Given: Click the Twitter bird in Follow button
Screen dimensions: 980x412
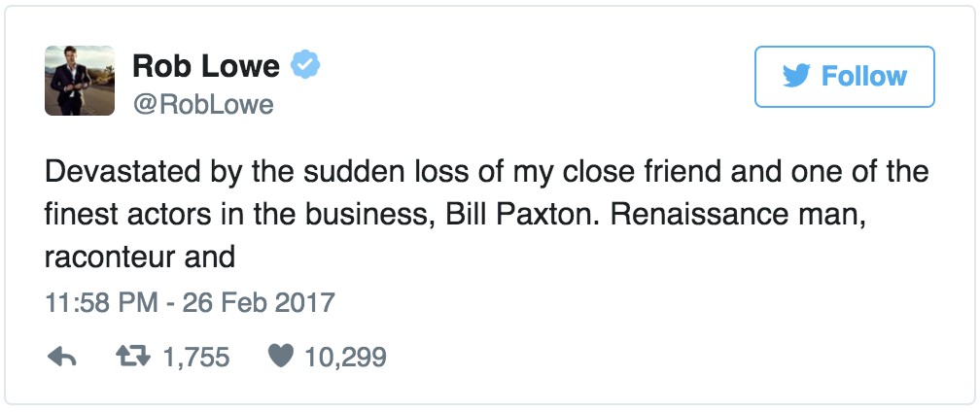Looking at the screenshot, I should tap(796, 77).
